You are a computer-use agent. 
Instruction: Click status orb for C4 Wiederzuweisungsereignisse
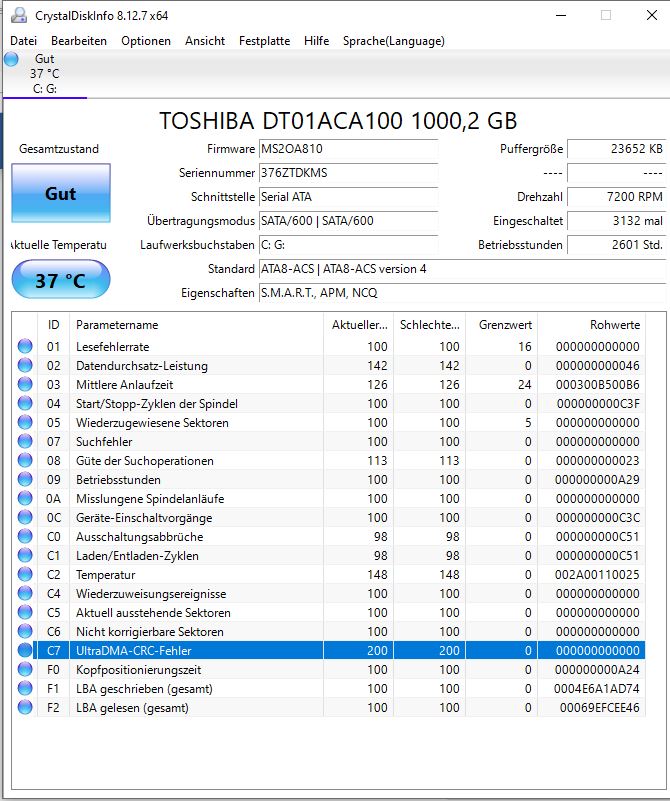click(x=25, y=594)
